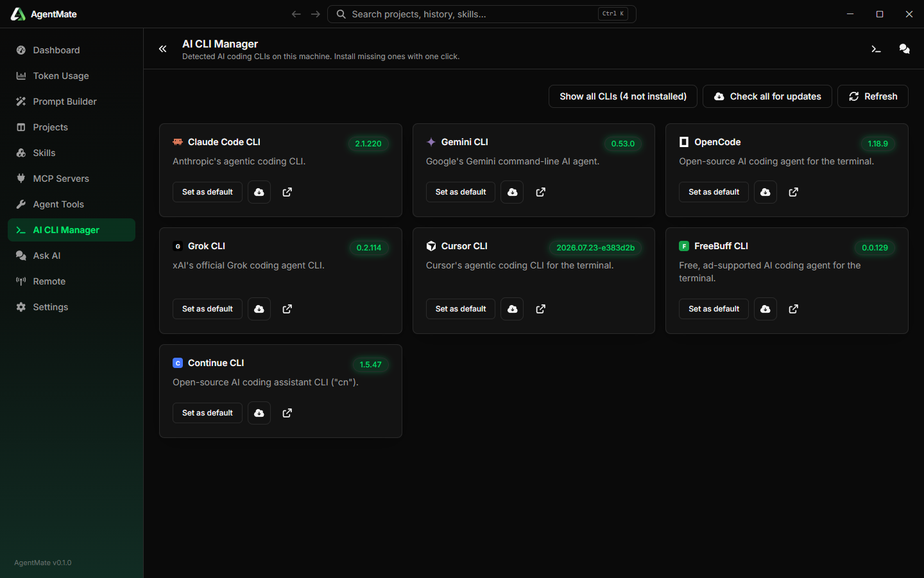Click the update cloud icon for Continue CLI
Image resolution: width=924 pixels, height=578 pixels.
pos(259,413)
